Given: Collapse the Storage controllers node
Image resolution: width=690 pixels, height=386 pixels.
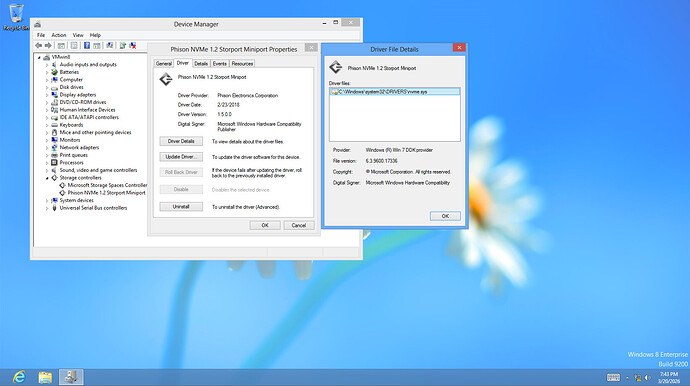Looking at the screenshot, I should click(x=47, y=178).
